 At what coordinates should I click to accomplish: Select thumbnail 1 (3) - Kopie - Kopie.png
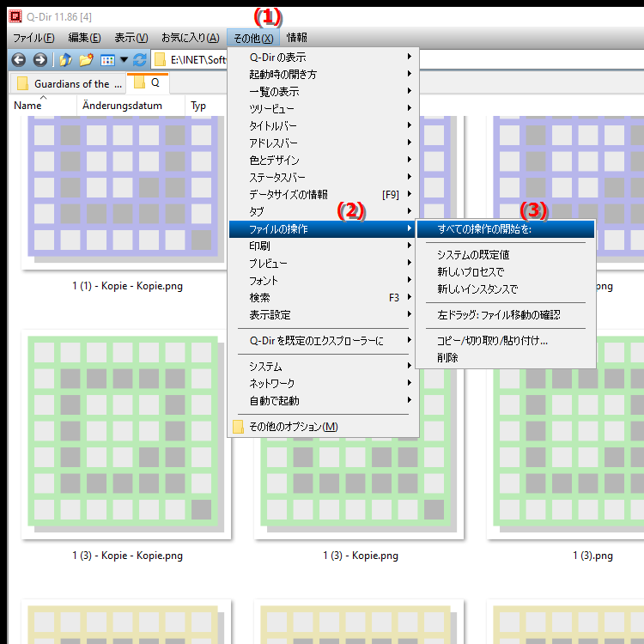pos(126,434)
